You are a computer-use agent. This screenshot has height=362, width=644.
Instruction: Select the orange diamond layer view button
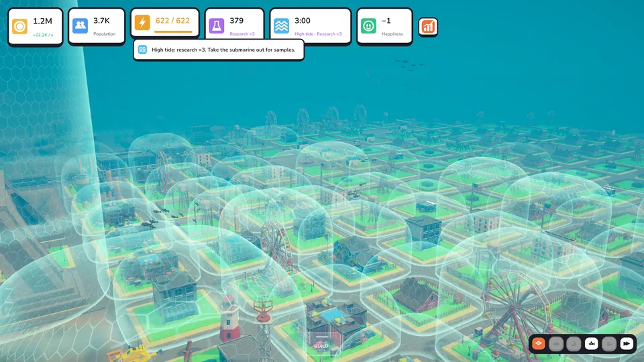tap(539, 343)
